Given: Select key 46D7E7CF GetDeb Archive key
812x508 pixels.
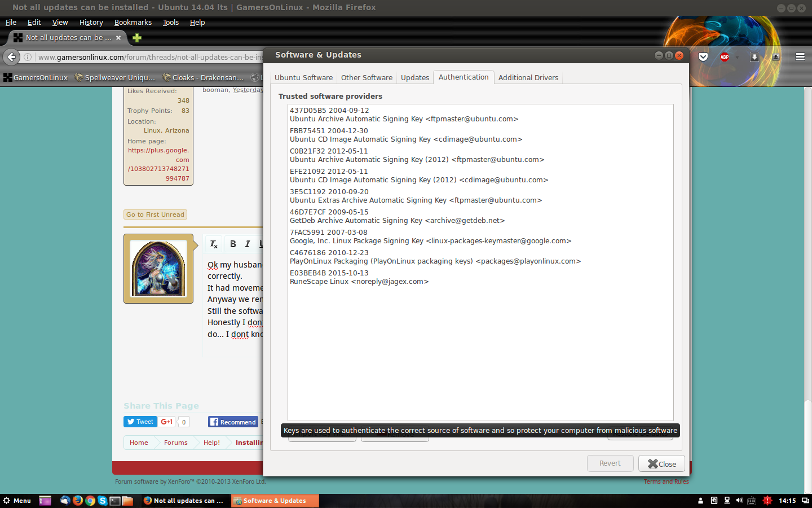Looking at the screenshot, I should [480, 216].
